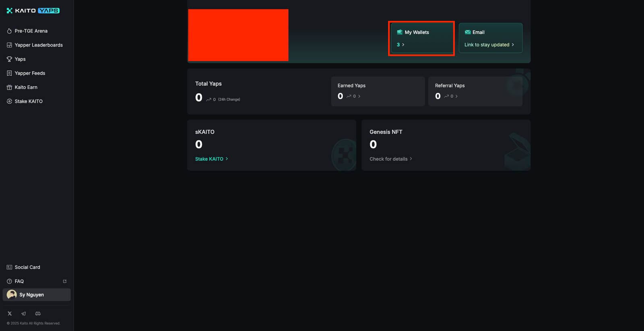The image size is (644, 331).
Task: Open the My Wallets card
Action: [422, 38]
